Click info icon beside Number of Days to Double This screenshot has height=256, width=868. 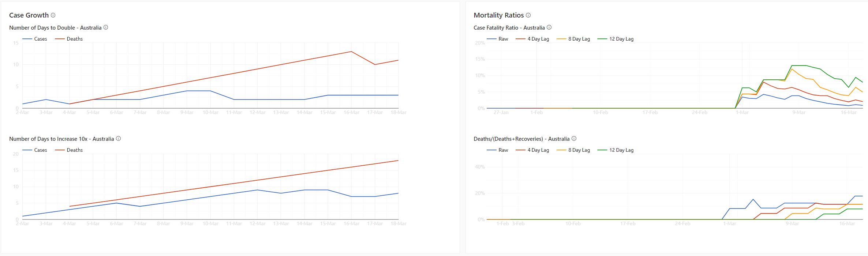[106, 27]
